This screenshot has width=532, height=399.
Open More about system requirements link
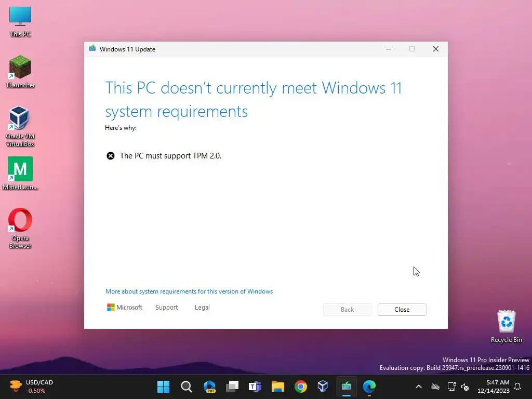[x=189, y=291]
